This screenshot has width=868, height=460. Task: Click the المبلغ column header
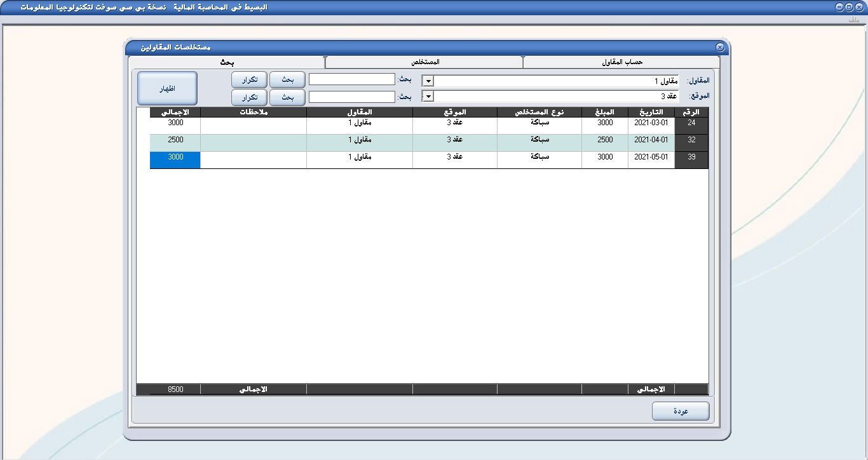(604, 112)
